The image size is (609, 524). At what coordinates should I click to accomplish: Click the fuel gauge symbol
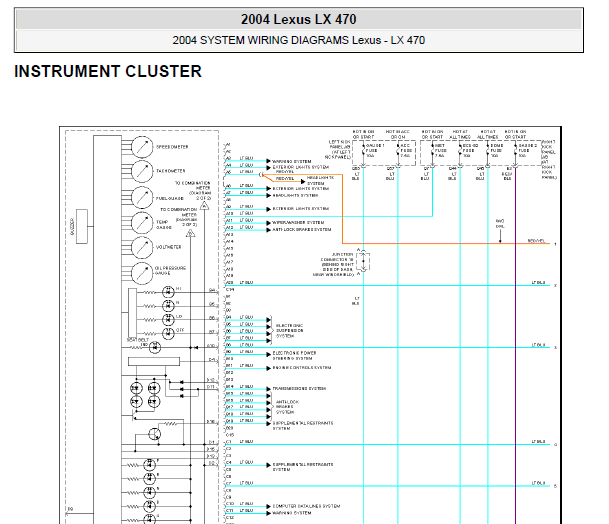pyautogui.click(x=142, y=197)
